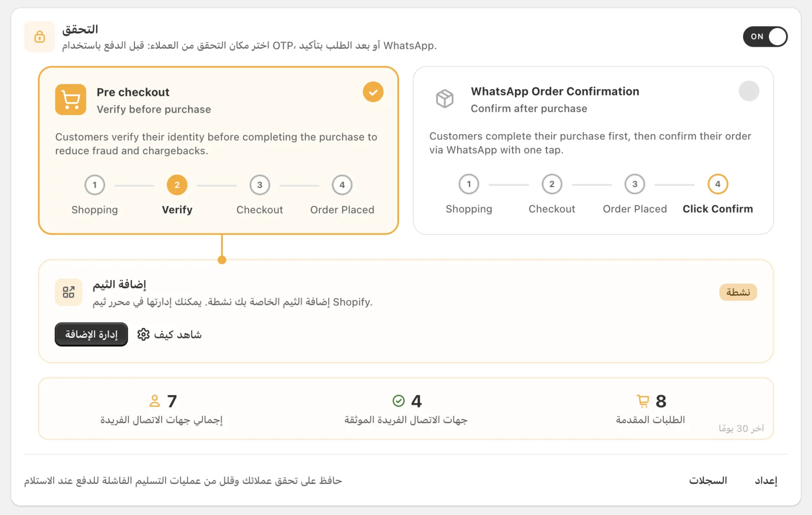
Task: Click Verify before purchase subtitle
Action: (x=154, y=110)
